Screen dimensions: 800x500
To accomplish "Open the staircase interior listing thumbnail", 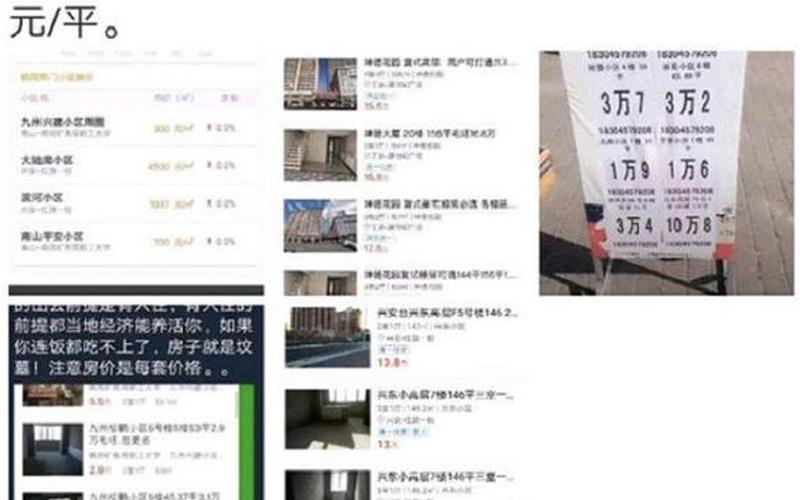I will 320,155.
